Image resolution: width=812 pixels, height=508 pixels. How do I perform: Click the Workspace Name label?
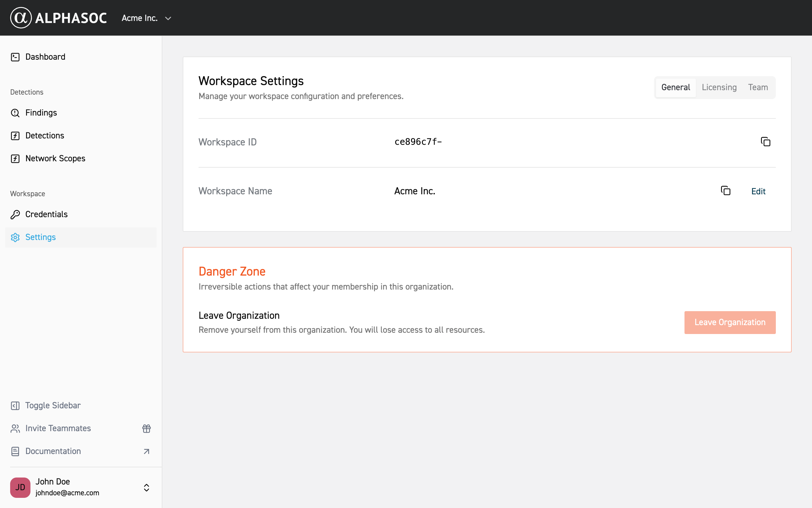point(235,191)
